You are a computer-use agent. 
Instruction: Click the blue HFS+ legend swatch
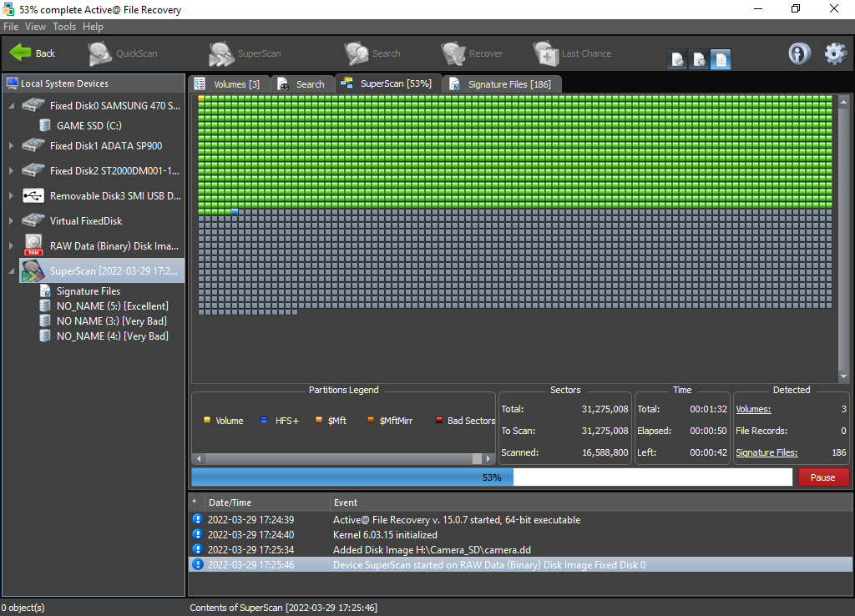click(x=264, y=420)
